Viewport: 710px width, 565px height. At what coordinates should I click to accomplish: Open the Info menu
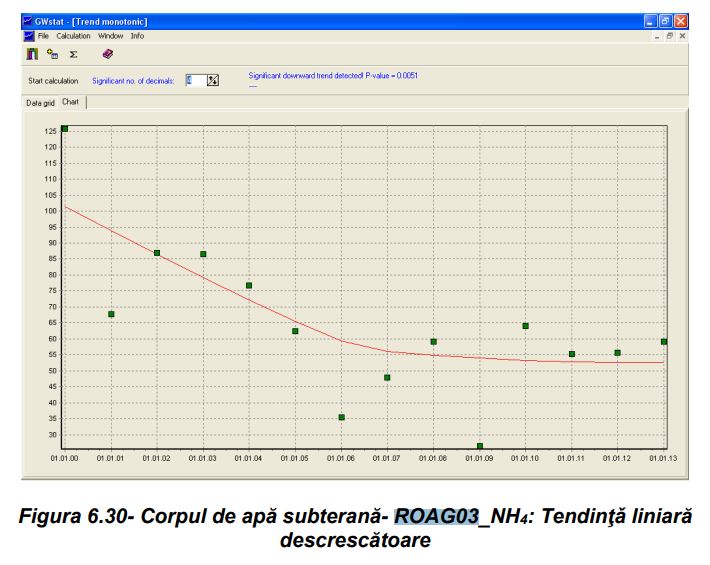click(x=137, y=36)
